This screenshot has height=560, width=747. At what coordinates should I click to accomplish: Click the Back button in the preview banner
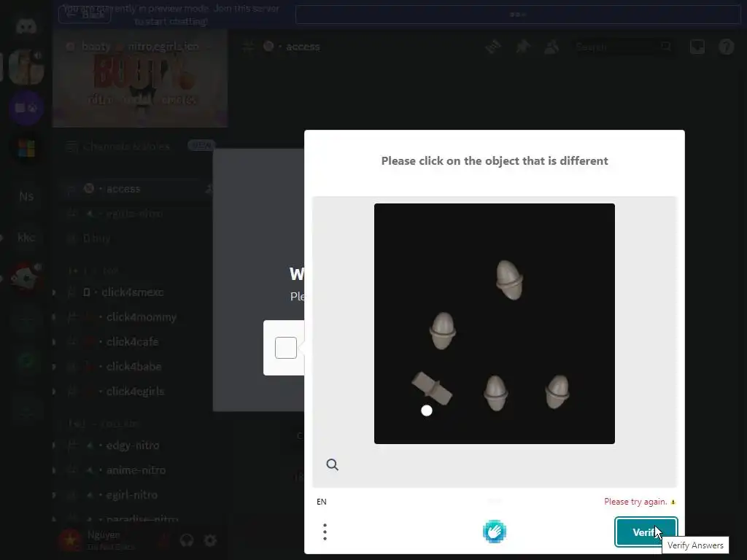85,15
